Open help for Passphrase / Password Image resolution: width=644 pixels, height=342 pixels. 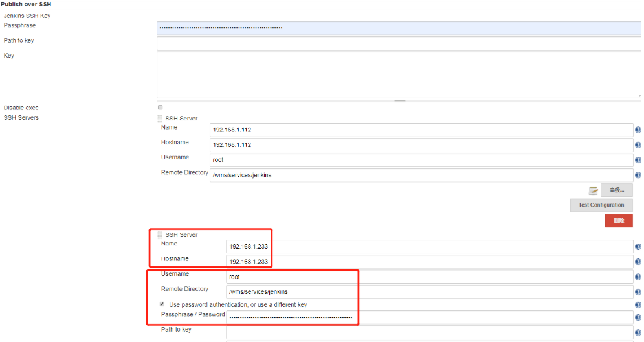click(638, 317)
